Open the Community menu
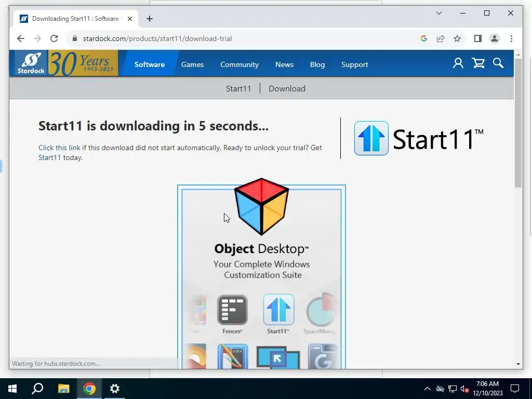 coord(240,64)
